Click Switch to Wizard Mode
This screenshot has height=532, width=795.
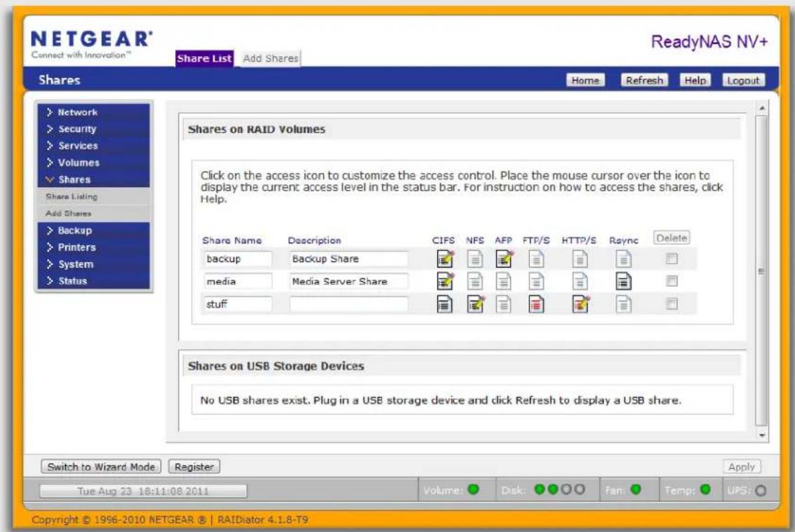(x=101, y=467)
